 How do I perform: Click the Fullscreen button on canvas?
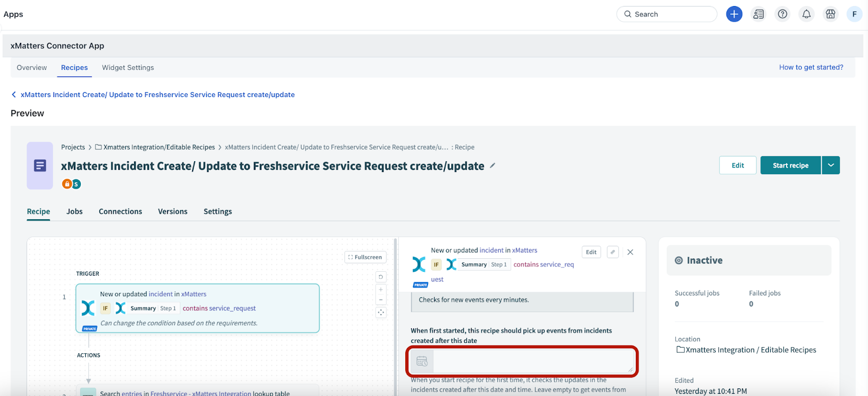[365, 257]
